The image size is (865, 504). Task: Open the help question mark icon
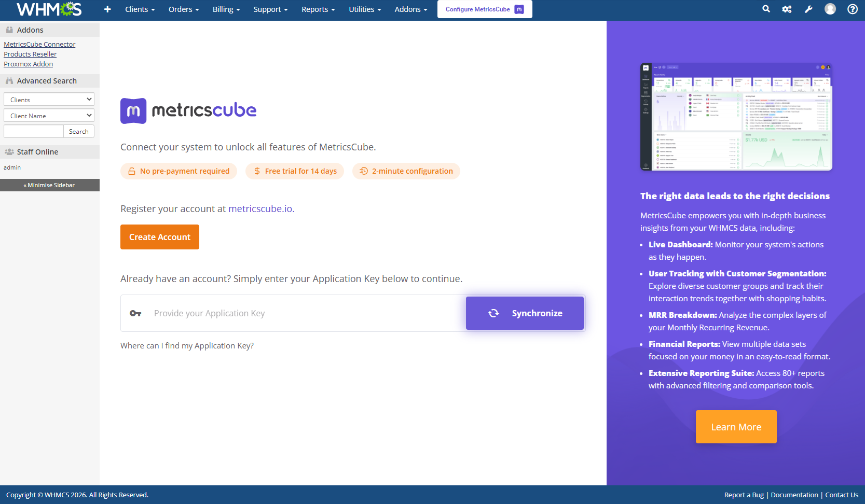852,9
